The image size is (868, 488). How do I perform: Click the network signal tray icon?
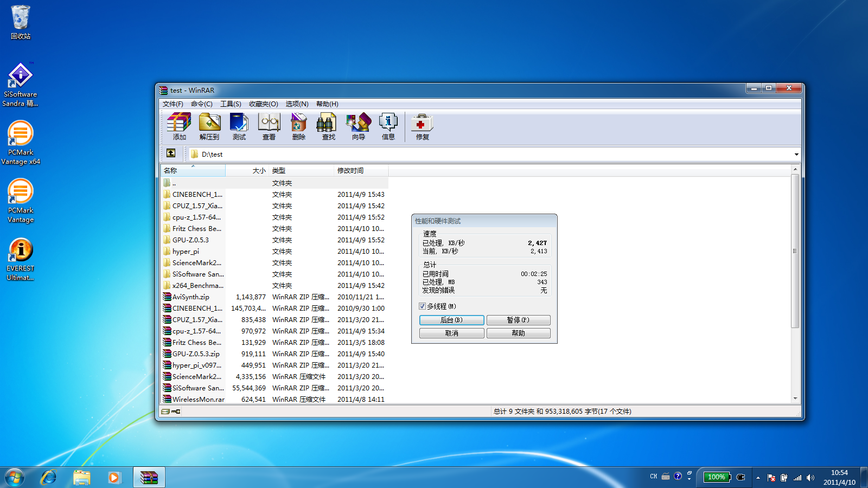(797, 478)
